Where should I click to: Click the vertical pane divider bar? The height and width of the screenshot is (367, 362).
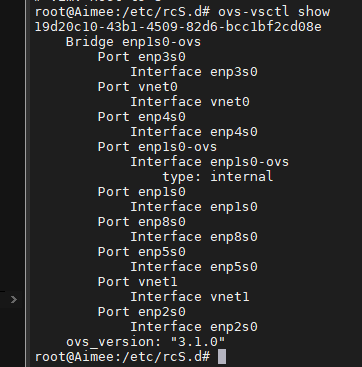click(x=26, y=183)
